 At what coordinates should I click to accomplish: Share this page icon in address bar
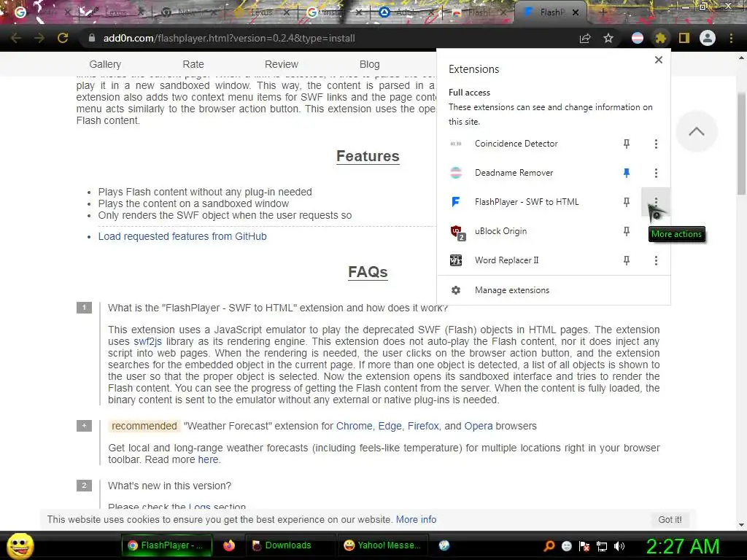pos(585,38)
